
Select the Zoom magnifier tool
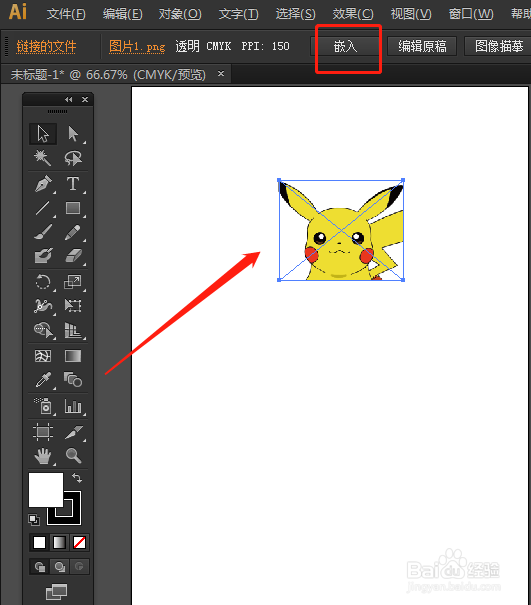pos(73,456)
